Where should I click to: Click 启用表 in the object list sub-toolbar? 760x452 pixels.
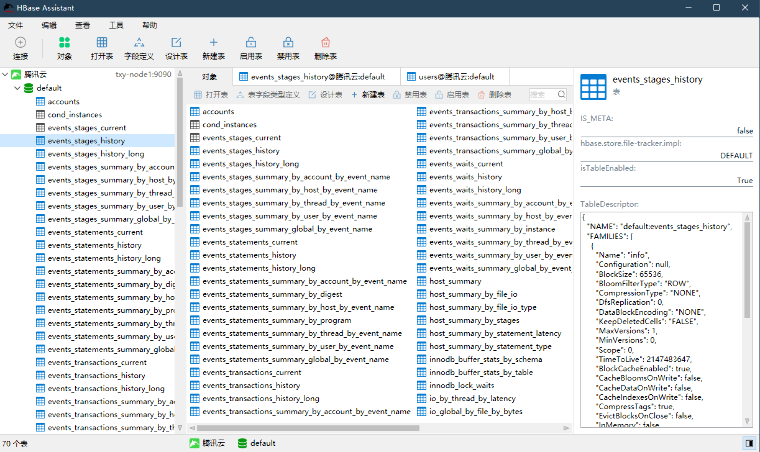click(452, 94)
